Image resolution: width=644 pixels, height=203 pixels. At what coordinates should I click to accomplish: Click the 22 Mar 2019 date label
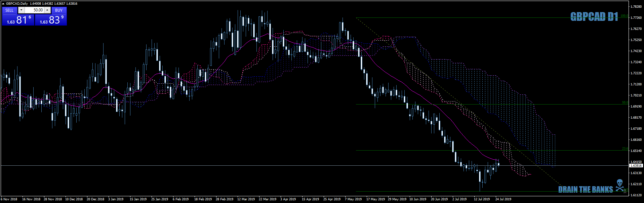(268, 199)
